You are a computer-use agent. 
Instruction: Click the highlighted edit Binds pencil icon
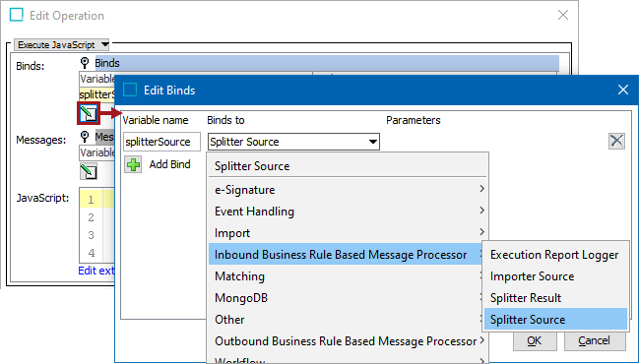(x=89, y=113)
